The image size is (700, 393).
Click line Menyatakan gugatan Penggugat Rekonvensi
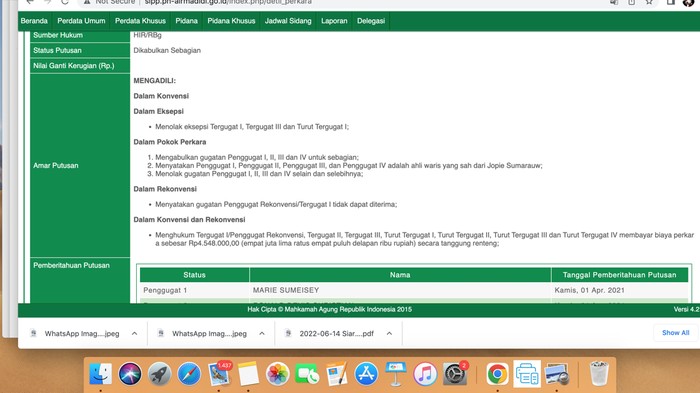(x=276, y=205)
